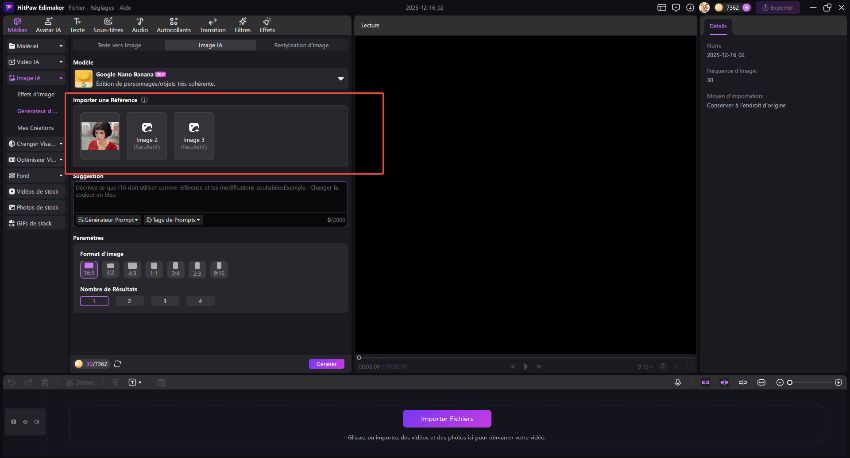The image size is (850, 458).
Task: Expand the Google Nano Banana model dropdown
Action: tap(340, 78)
